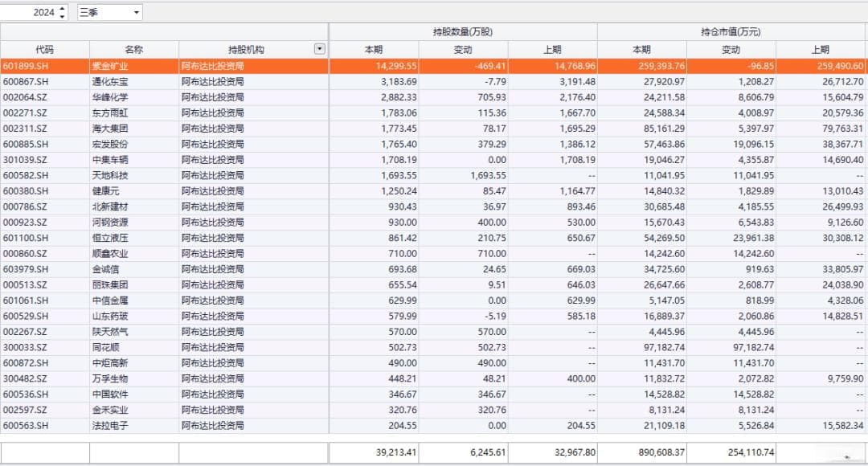868x466 pixels.
Task: Select stock code 002311.SZ
Action: [45, 129]
